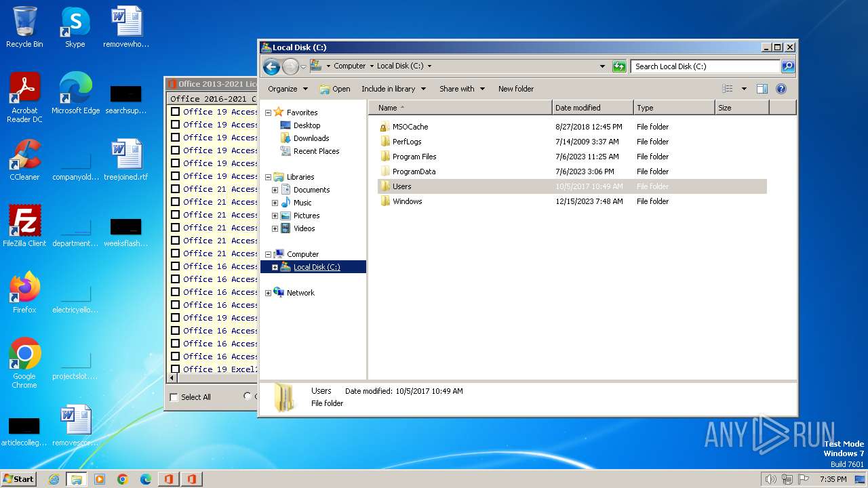Sort by Type column header
Image resolution: width=868 pixels, height=488 pixels.
(x=674, y=108)
